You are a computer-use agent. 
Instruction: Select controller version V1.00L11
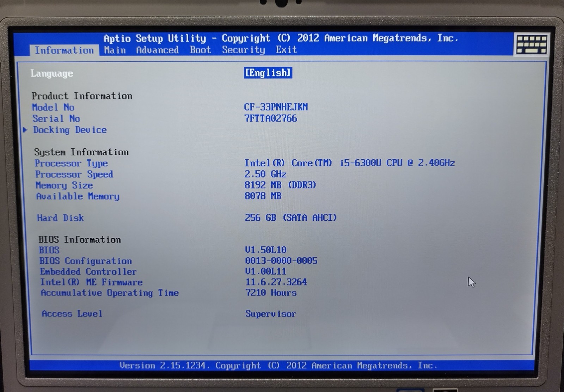266,271
